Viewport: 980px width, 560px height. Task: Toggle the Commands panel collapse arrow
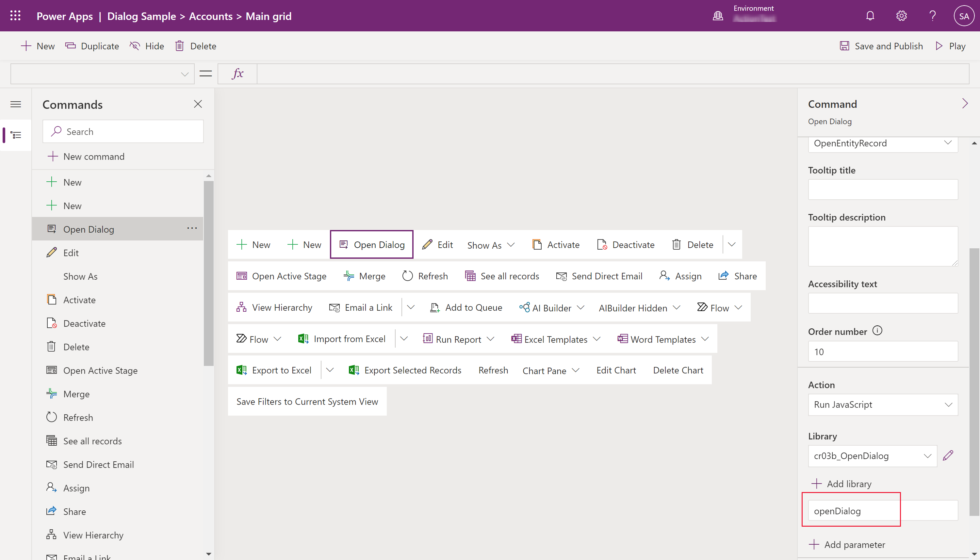point(15,104)
